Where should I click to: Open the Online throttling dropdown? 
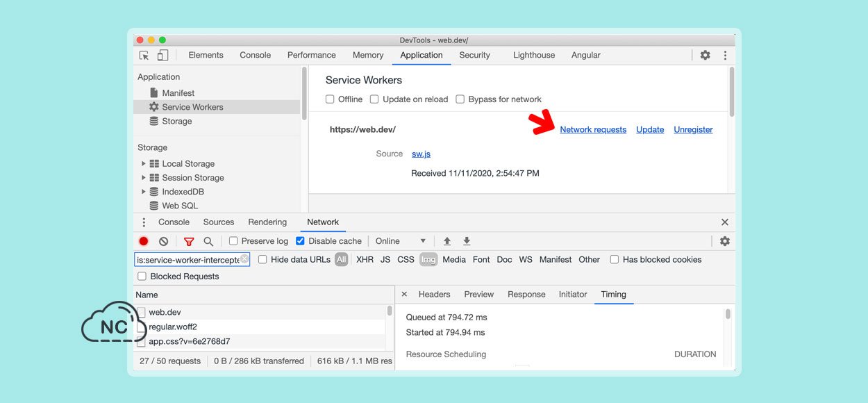[x=401, y=241]
